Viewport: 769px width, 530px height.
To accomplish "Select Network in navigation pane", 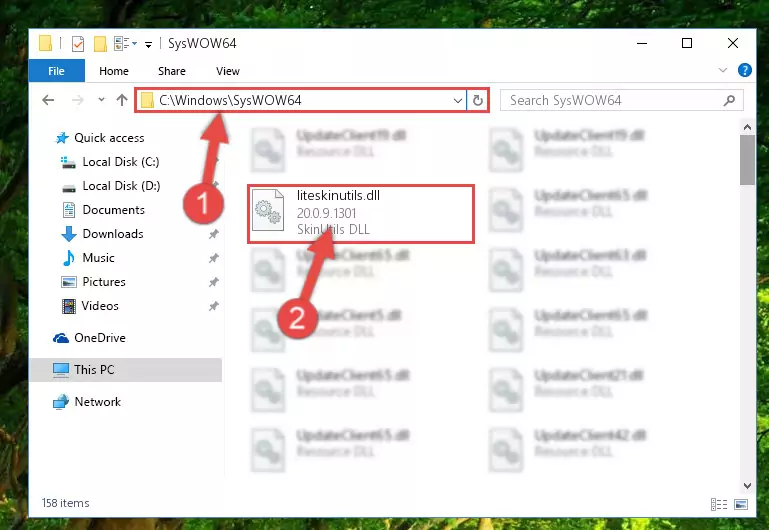I will tap(97, 402).
